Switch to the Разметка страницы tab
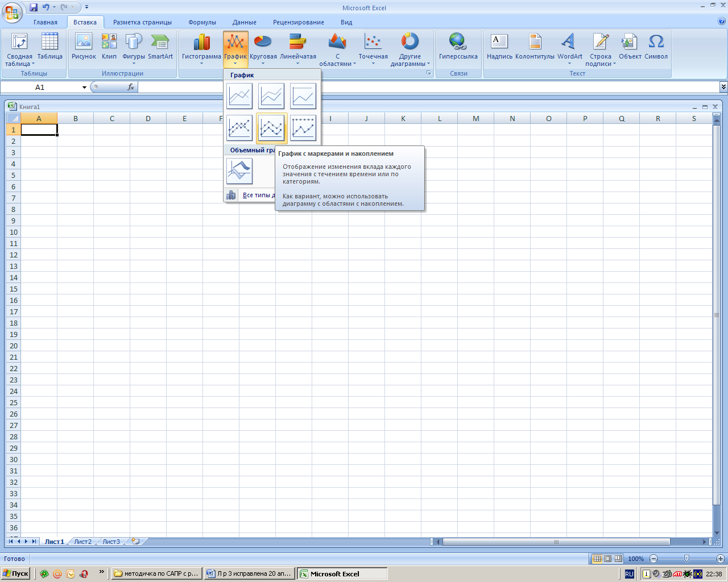Screen dimensions: 728x582 click(142, 22)
